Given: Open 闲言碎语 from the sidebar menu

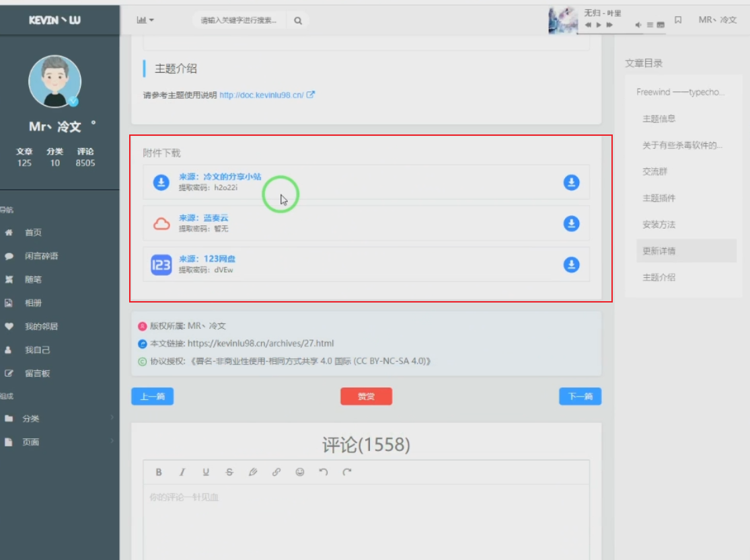Looking at the screenshot, I should click(42, 255).
